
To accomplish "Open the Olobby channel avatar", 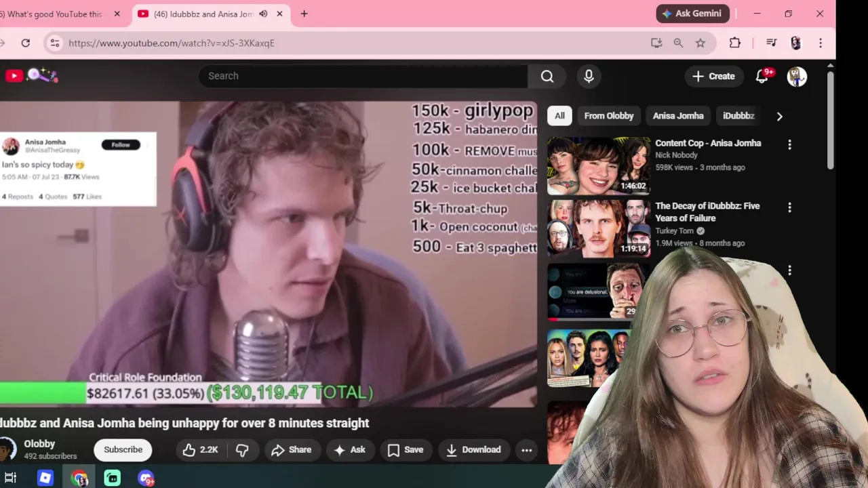I will (6, 449).
